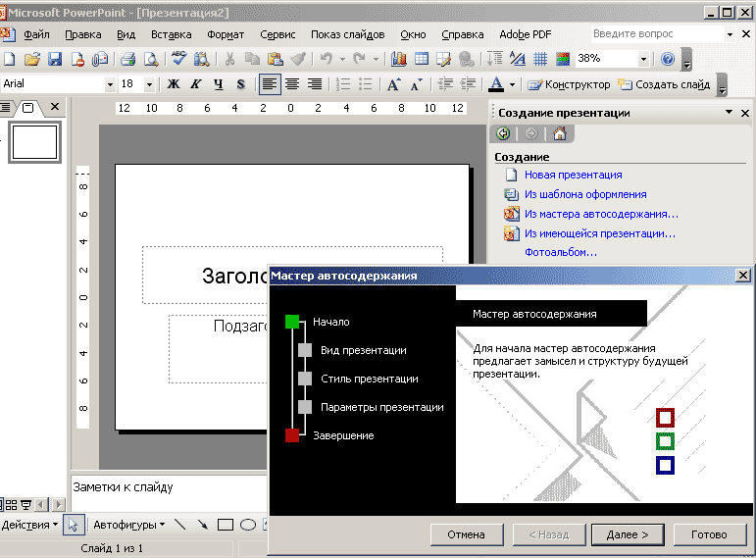
Task: Click the Готово button in the wizard
Action: [x=709, y=534]
